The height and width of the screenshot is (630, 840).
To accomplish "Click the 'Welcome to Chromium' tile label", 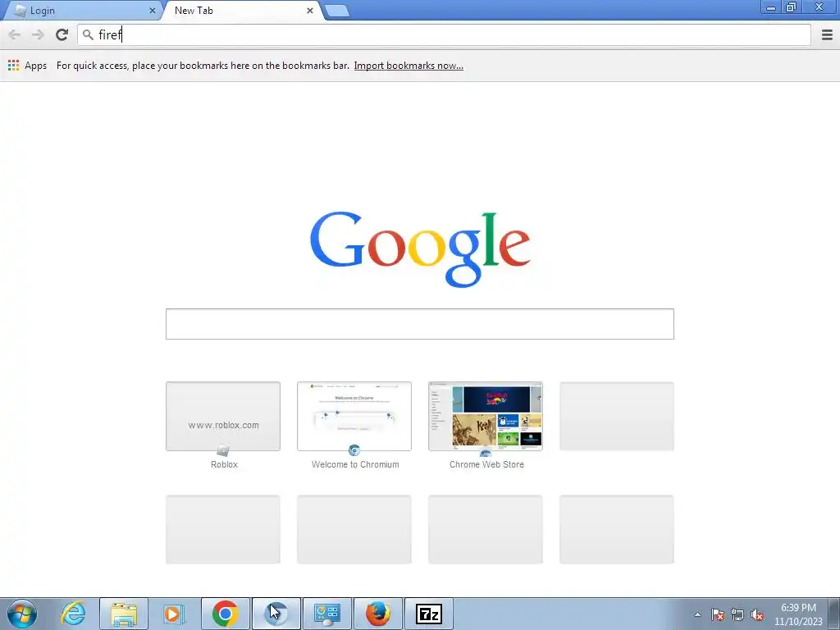I will tap(355, 464).
